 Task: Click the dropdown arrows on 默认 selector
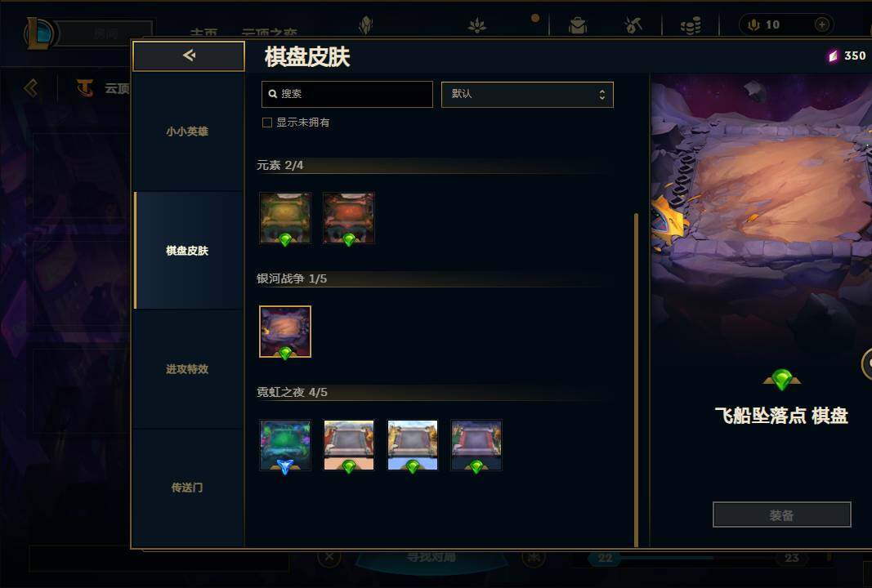[x=601, y=95]
